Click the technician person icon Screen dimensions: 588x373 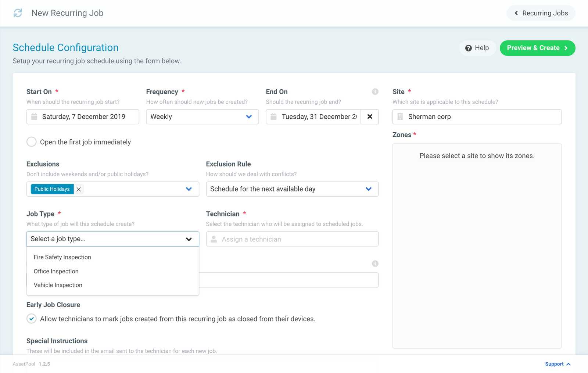point(214,239)
